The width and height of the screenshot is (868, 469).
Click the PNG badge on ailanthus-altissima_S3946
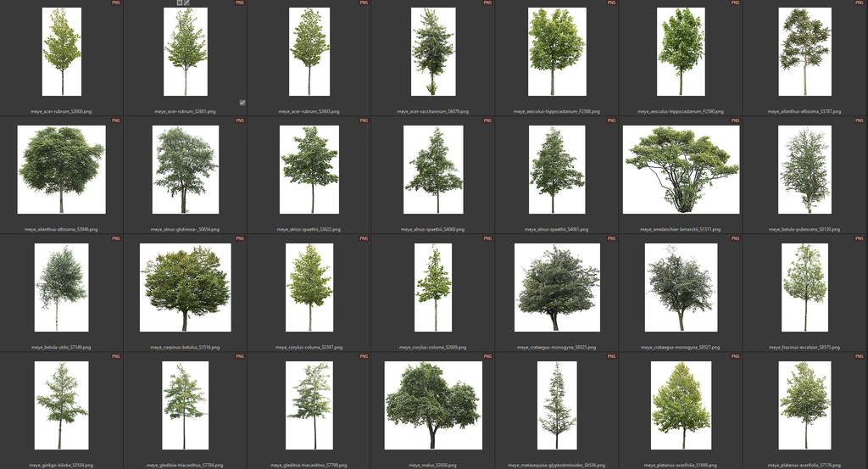(x=116, y=121)
